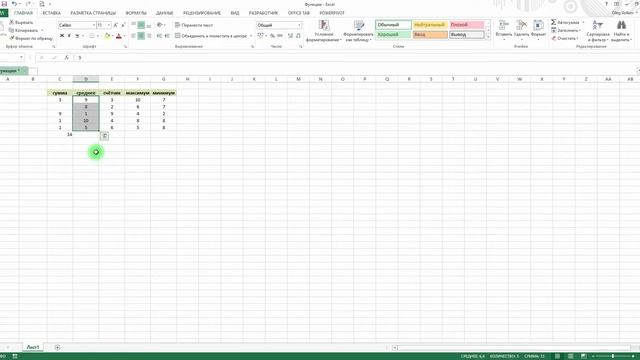Image resolution: width=640 pixels, height=360 pixels.
Task: Apply underline formatting to cells
Action: pos(77,36)
